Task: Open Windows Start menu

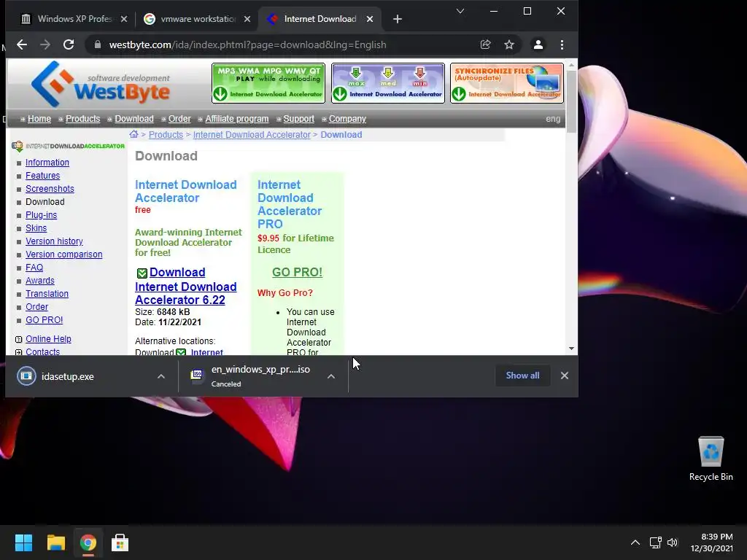Action: [x=23, y=542]
